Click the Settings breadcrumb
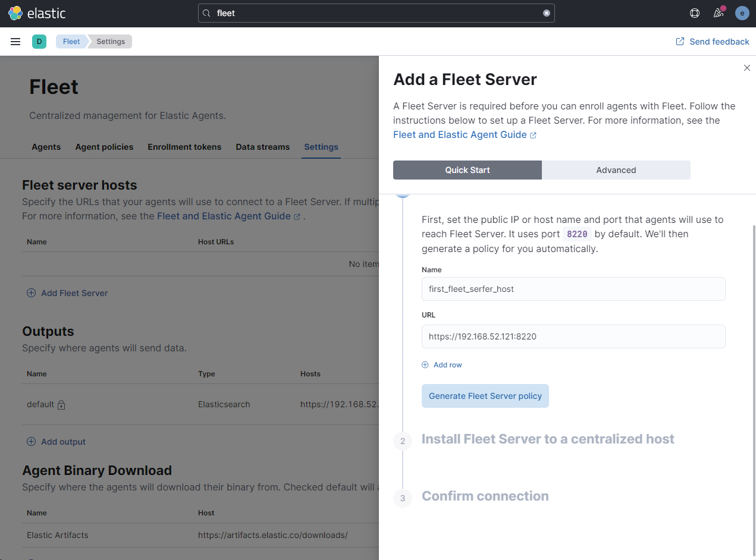 click(111, 42)
